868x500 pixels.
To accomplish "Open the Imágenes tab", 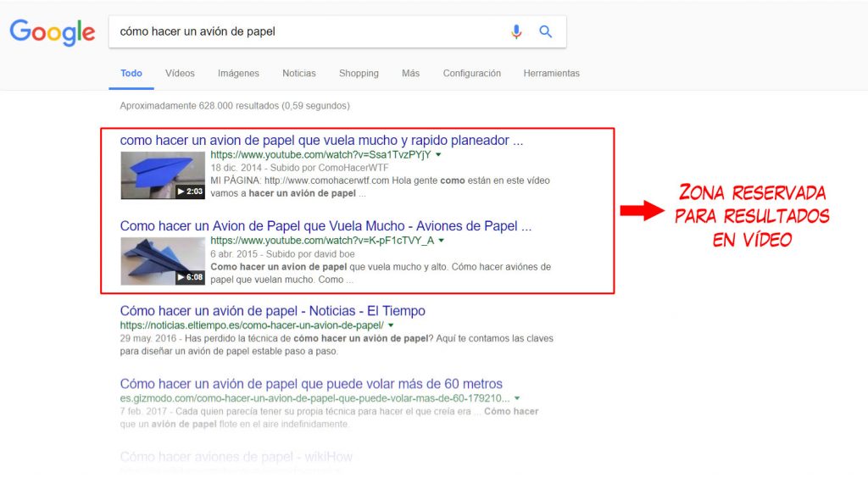I will coord(238,74).
